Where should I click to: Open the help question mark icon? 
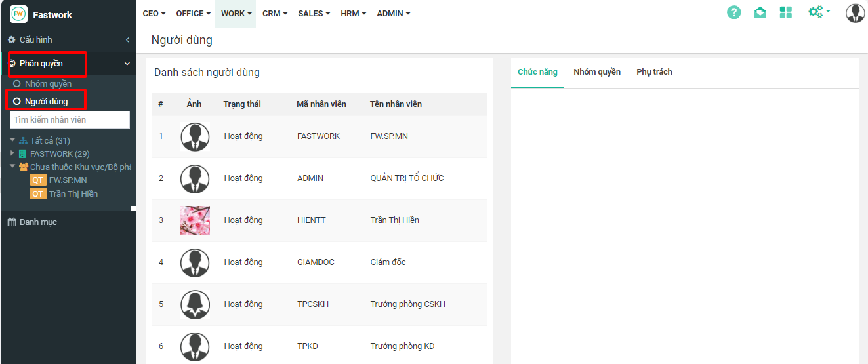click(x=734, y=12)
